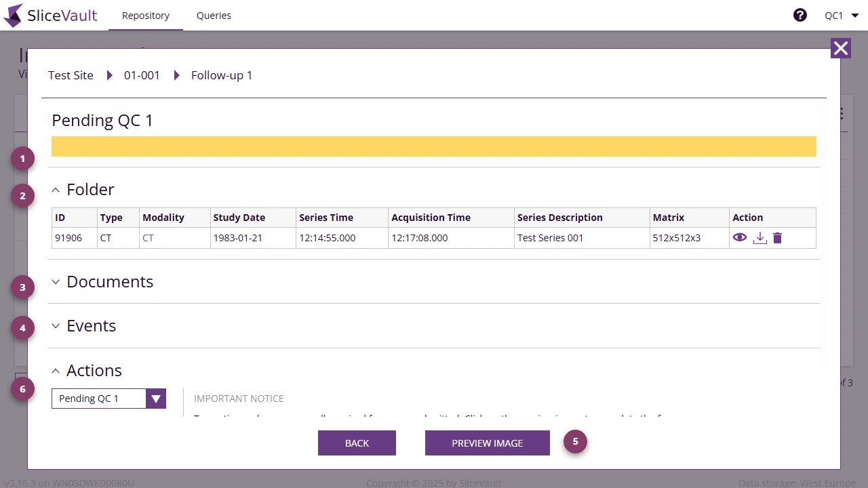Open the Test Site breadcrumb link
868x488 pixels.
click(71, 75)
